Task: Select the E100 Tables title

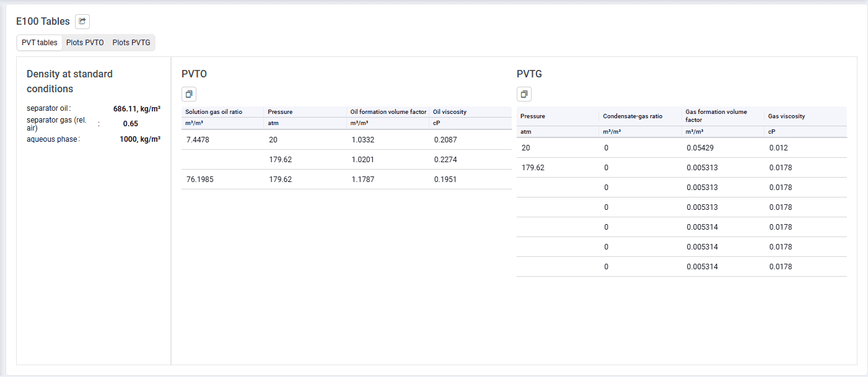Action: pos(43,22)
